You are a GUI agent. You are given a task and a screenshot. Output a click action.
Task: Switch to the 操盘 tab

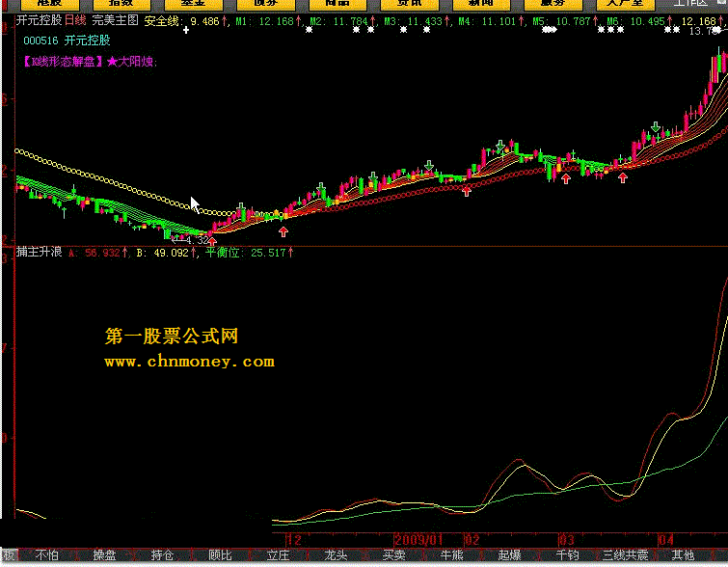pos(104,554)
